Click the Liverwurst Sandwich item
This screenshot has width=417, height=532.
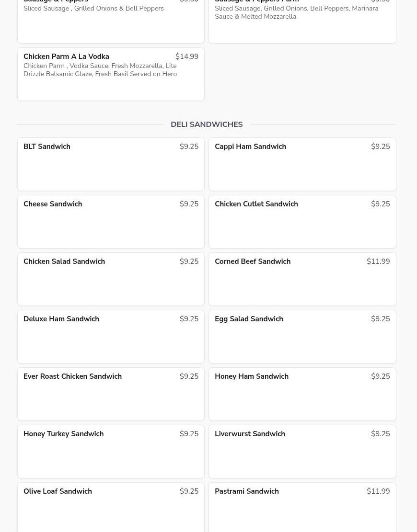click(x=302, y=451)
